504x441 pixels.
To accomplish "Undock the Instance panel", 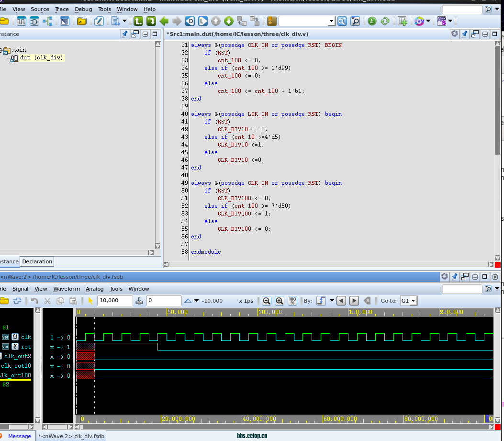I will [135, 34].
